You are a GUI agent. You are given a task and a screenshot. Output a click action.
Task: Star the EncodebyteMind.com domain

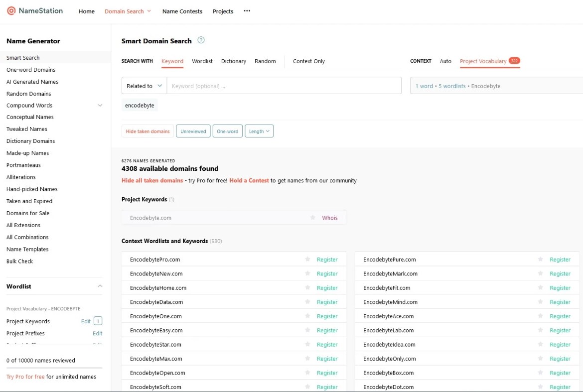click(540, 301)
